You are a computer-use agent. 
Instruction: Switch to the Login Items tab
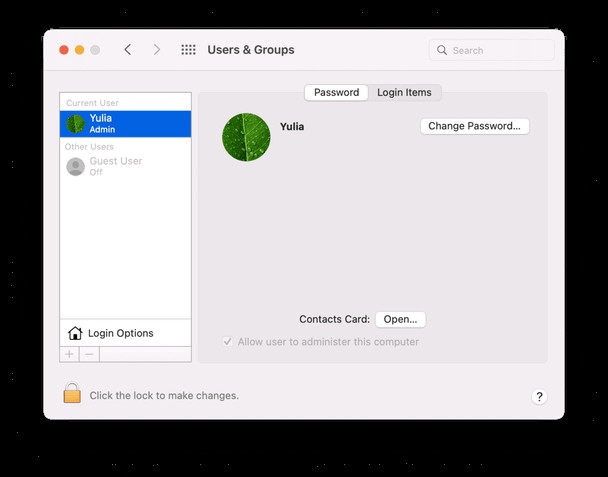point(404,93)
